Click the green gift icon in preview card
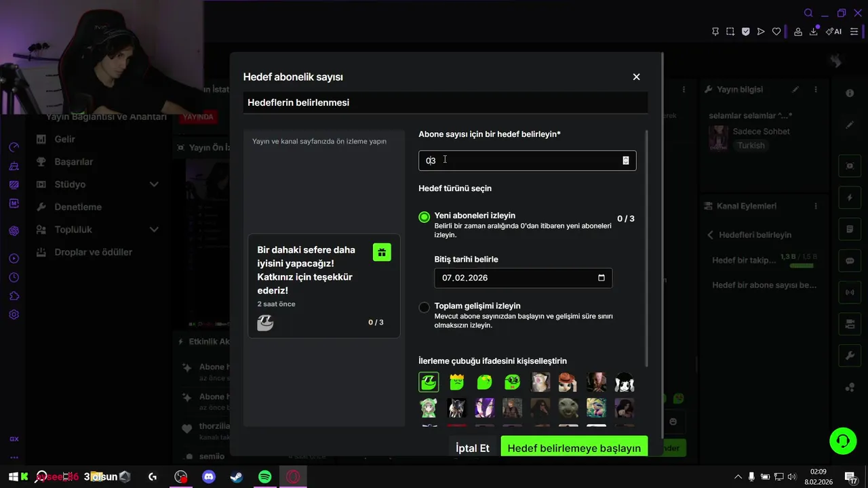868x488 pixels. tap(382, 252)
